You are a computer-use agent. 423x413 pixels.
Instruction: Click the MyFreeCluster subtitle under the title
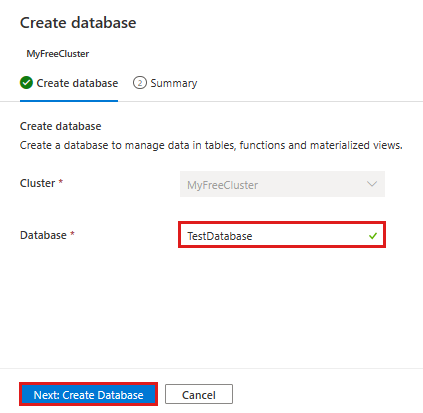pos(58,54)
